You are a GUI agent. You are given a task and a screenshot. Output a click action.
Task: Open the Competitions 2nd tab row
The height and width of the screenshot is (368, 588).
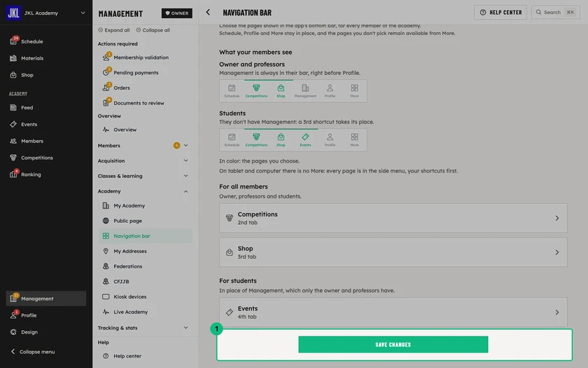coord(393,218)
